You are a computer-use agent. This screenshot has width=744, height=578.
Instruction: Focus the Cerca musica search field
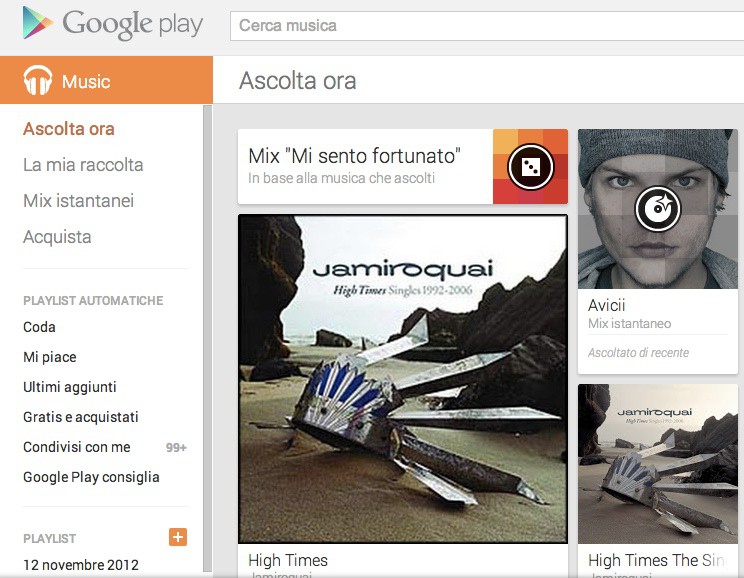487,26
